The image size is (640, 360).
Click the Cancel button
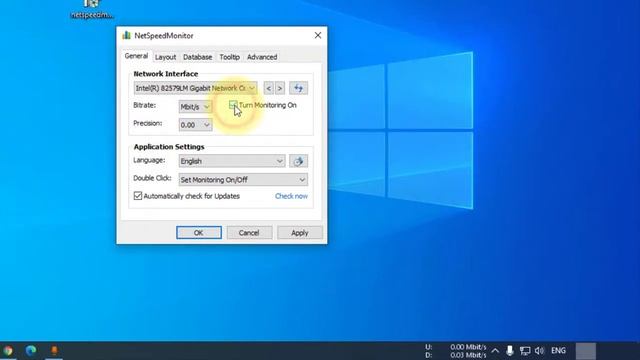coord(249,233)
